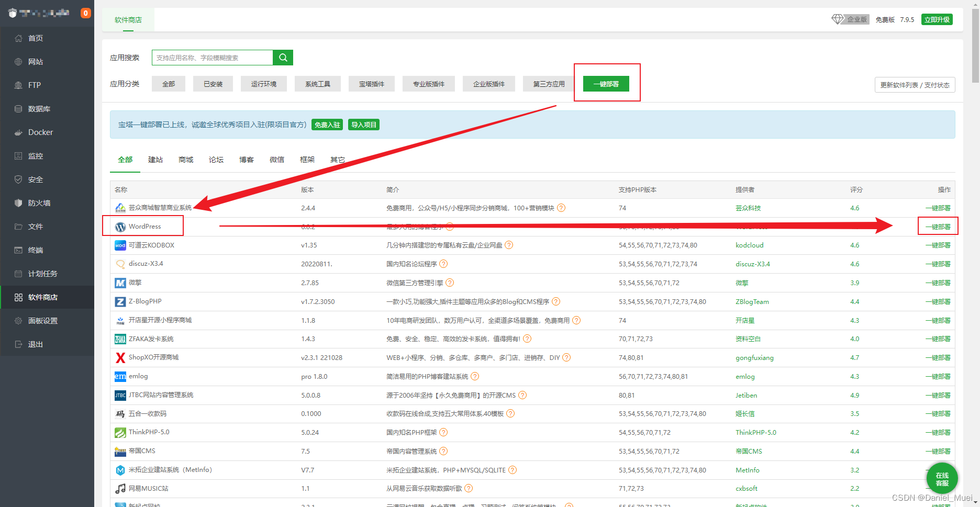The width and height of the screenshot is (980, 507).
Task: Click the 退出 logout sidebar icon
Action: [18, 344]
